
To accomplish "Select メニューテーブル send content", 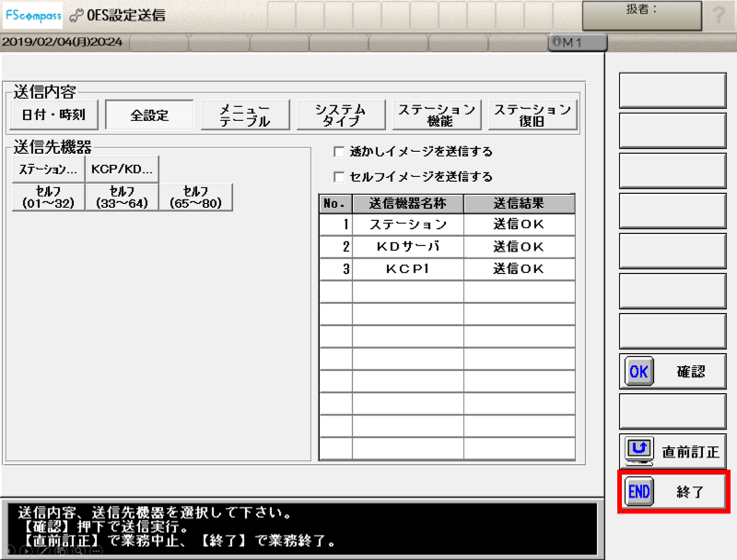I will (x=245, y=114).
